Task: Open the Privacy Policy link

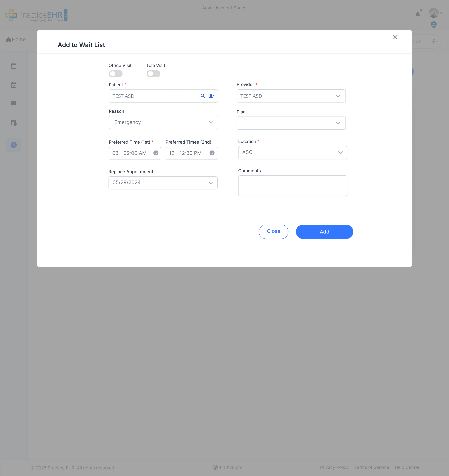Action: coord(334,467)
